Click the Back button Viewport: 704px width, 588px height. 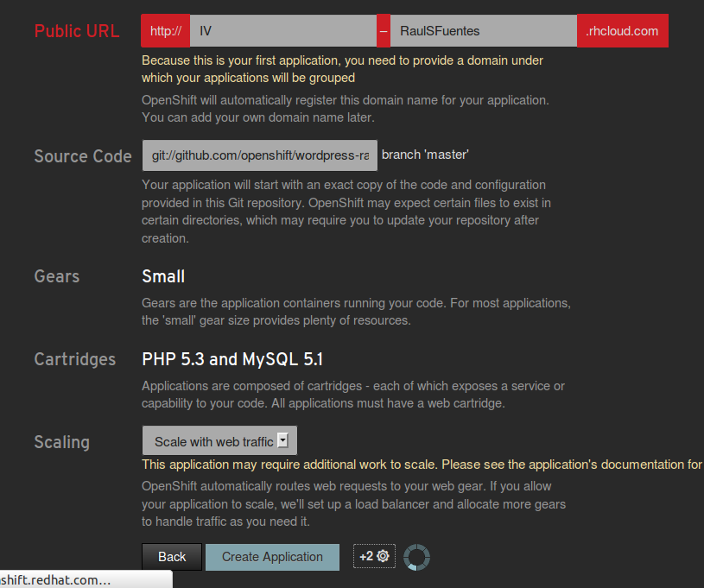pyautogui.click(x=172, y=557)
